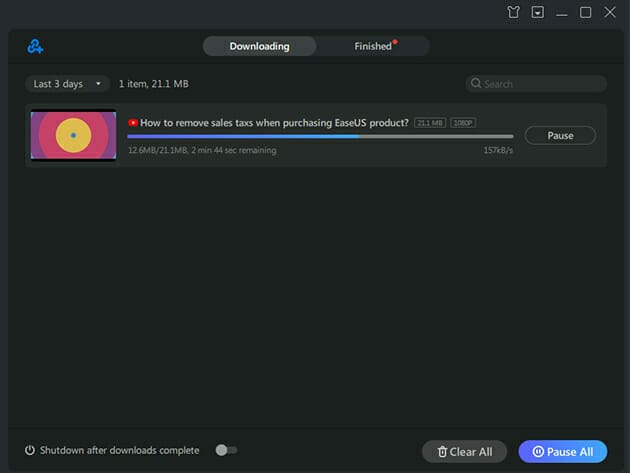The width and height of the screenshot is (630, 473).
Task: Pause the EaseUS video download
Action: coord(560,135)
